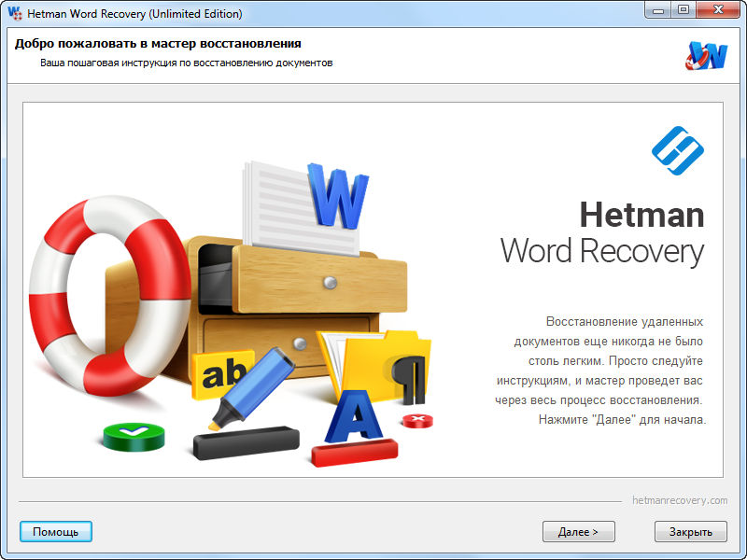Open the hetmanrecovery.com link
The image size is (747, 560).
[679, 501]
